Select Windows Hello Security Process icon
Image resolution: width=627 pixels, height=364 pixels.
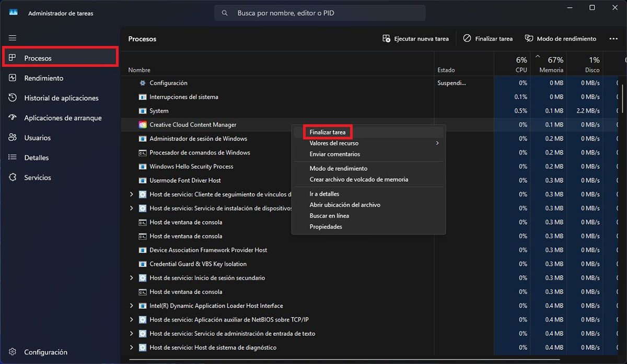(x=143, y=167)
